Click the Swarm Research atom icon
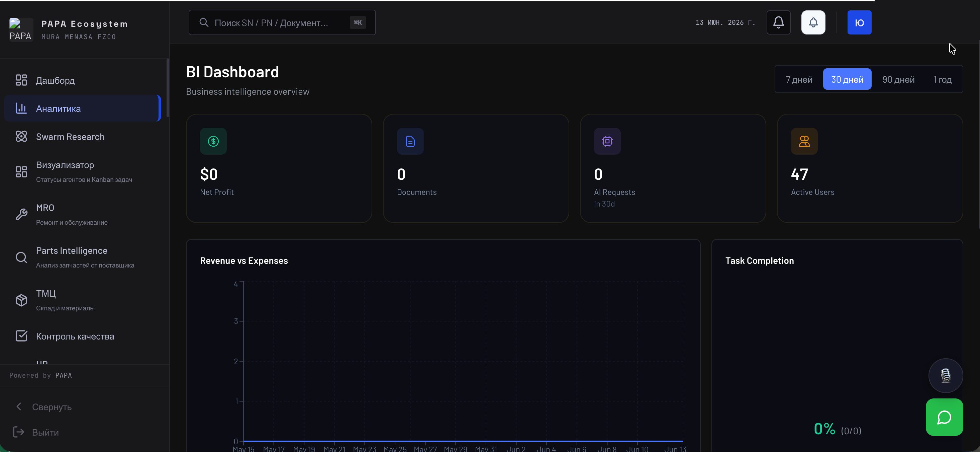 tap(21, 137)
